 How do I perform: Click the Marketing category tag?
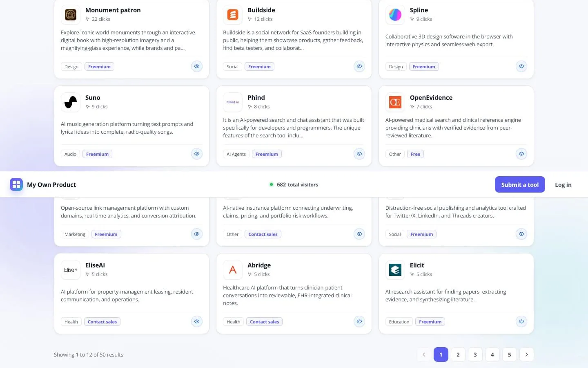pos(75,234)
